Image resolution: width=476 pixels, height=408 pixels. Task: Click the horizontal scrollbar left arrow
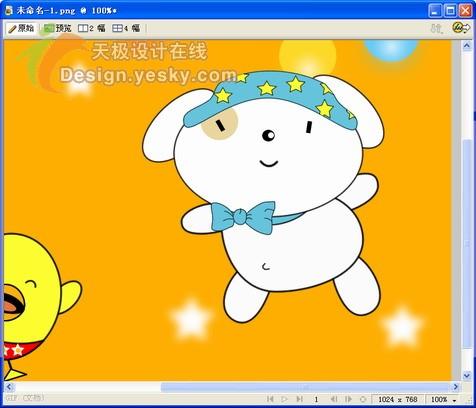[9, 387]
